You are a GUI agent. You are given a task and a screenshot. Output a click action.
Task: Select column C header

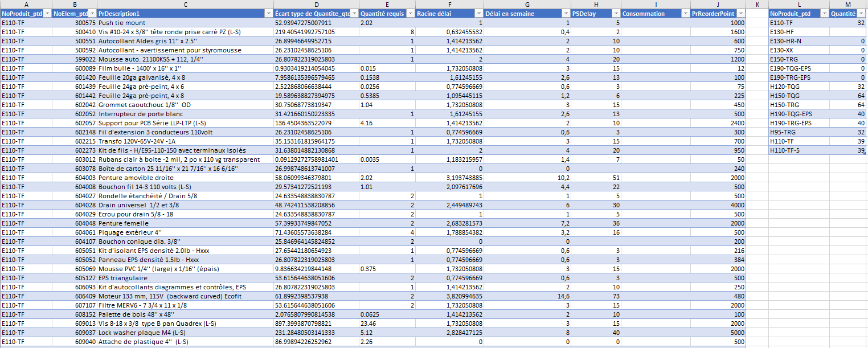point(186,5)
